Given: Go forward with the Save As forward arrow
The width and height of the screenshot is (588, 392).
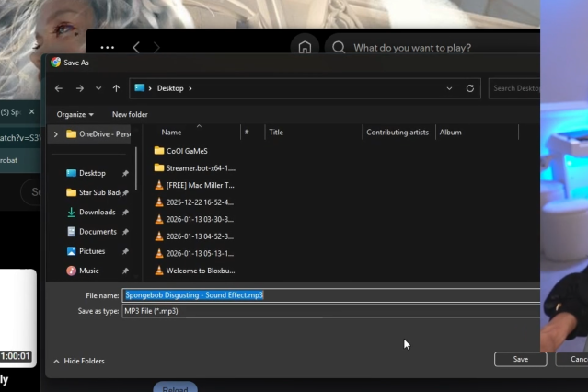Looking at the screenshot, I should pos(79,88).
